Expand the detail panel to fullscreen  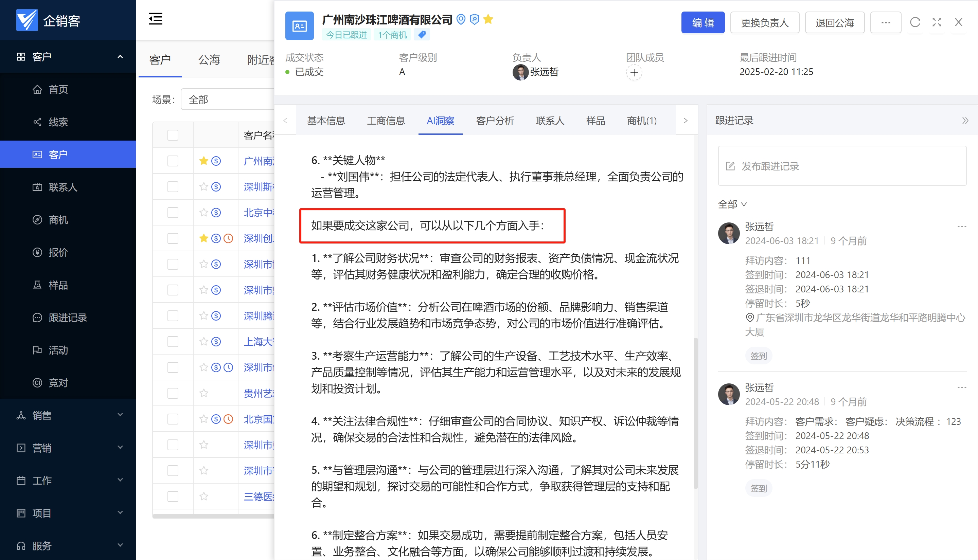point(937,22)
